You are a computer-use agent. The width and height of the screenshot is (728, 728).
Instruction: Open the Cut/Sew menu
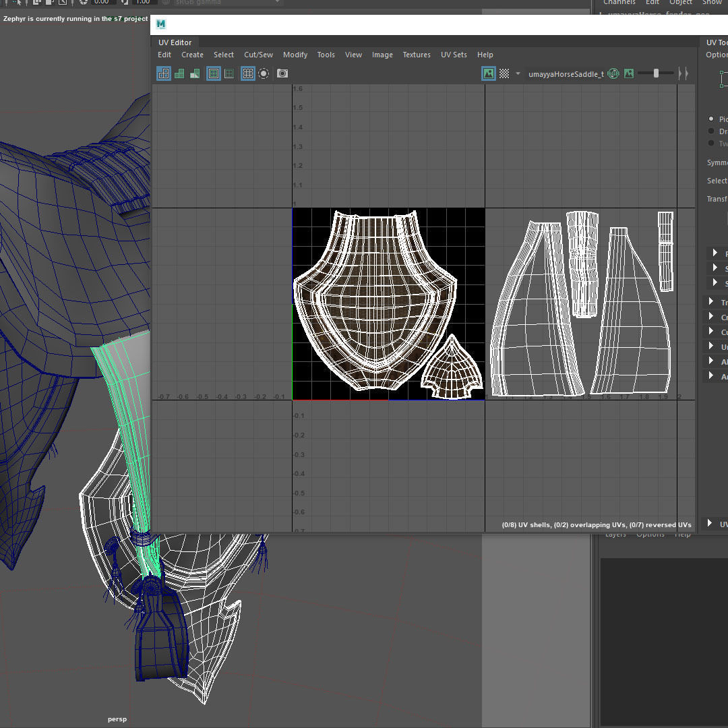coord(259,55)
